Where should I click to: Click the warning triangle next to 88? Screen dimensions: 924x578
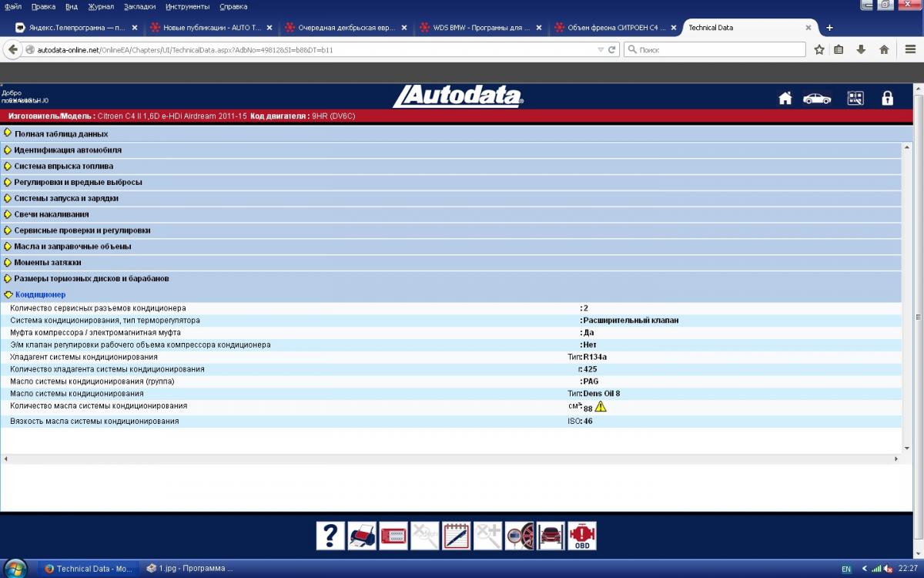[601, 406]
